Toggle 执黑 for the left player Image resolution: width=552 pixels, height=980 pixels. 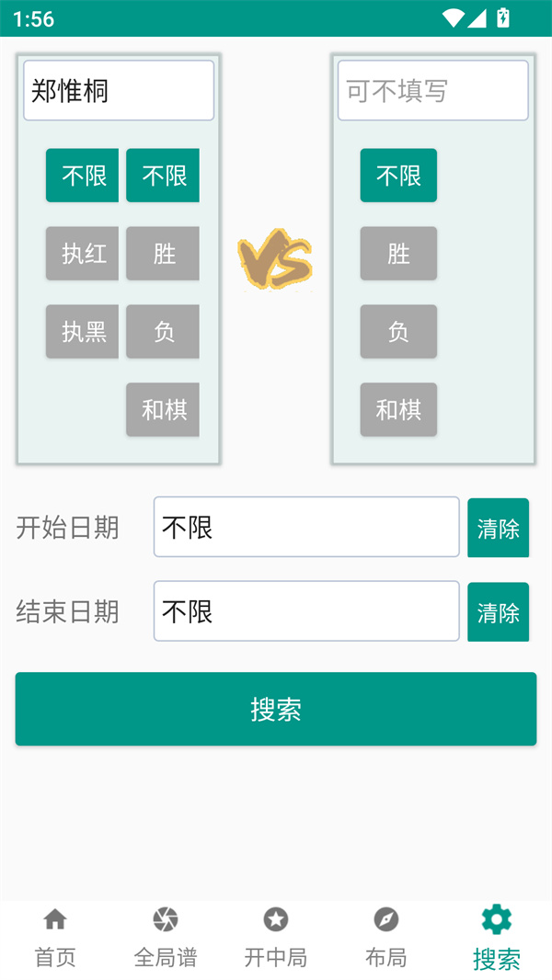tap(82, 332)
